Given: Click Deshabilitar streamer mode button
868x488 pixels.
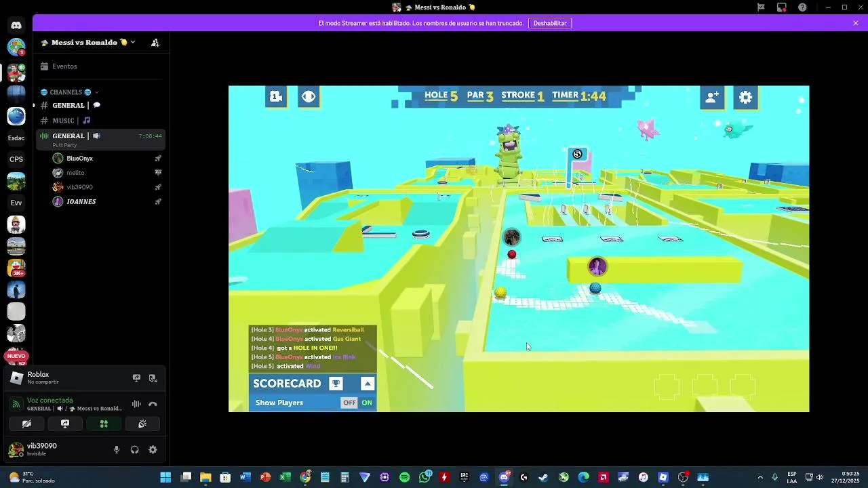Looking at the screenshot, I should 550,23.
